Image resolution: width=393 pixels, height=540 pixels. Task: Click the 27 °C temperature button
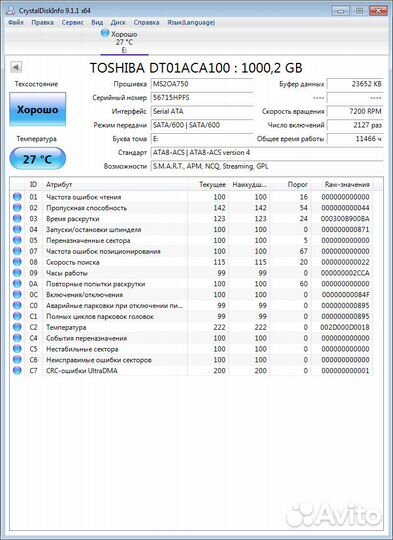38,159
